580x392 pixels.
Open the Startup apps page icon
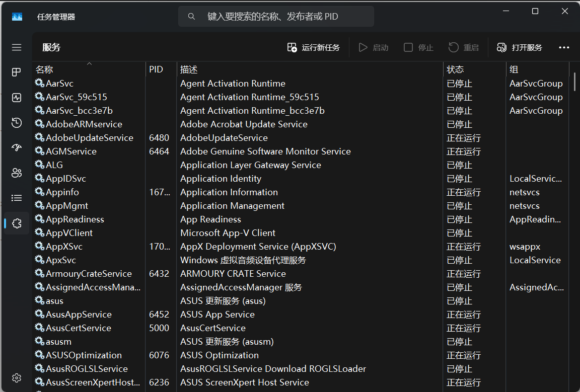click(17, 147)
